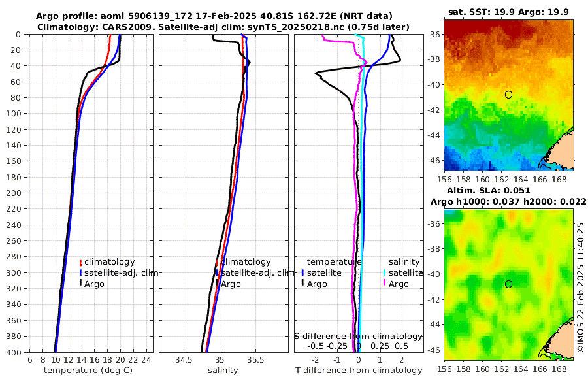
Task: Click the depth axis tick label '200'
Action: pos(14,193)
